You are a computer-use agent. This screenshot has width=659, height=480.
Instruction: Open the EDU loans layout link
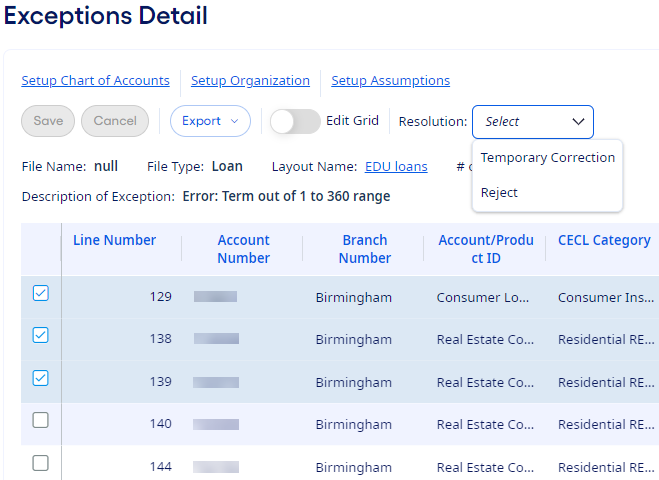(x=396, y=167)
